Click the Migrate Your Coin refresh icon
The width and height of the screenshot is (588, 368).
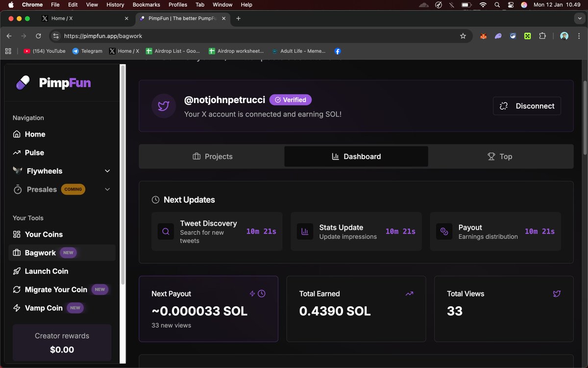point(17,289)
